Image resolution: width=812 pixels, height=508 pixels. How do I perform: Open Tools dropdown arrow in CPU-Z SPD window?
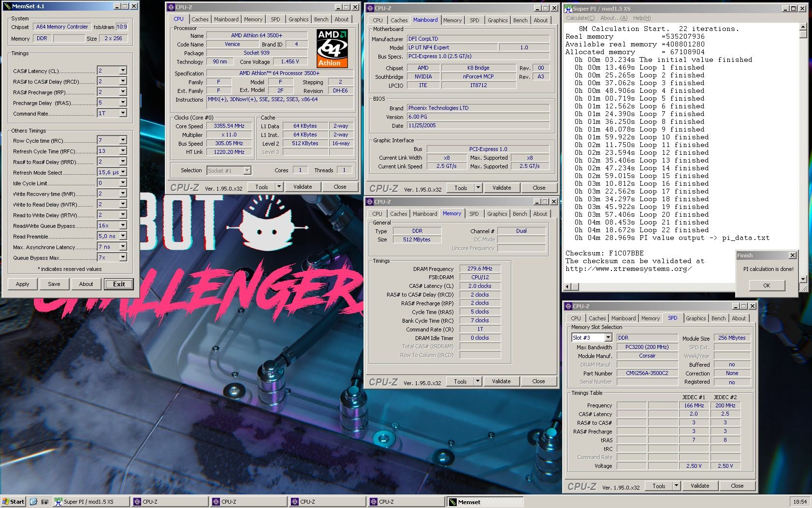click(676, 486)
